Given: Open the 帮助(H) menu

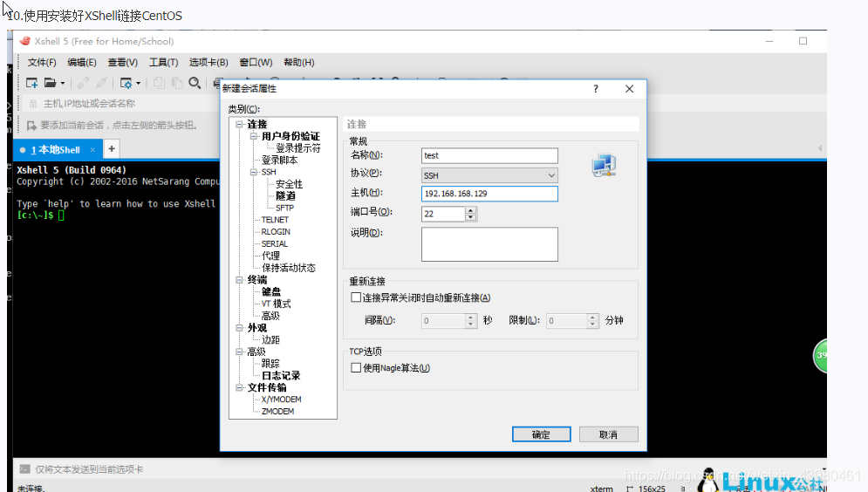Looking at the screenshot, I should (299, 63).
